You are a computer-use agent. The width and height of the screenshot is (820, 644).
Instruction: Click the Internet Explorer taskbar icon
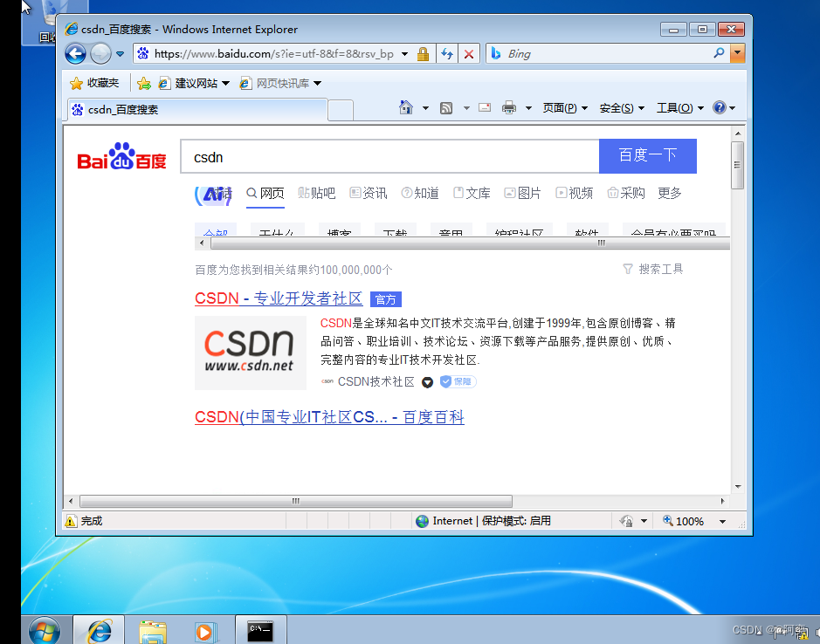coord(99,630)
